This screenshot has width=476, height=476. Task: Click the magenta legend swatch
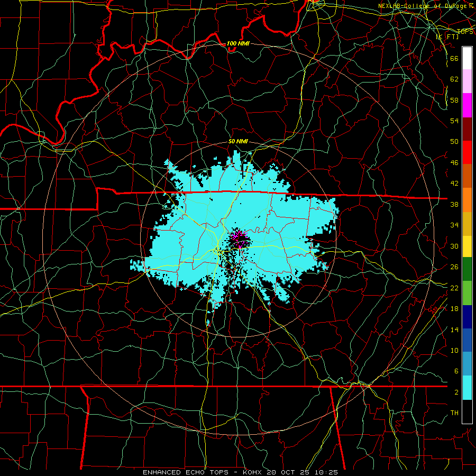point(467,105)
